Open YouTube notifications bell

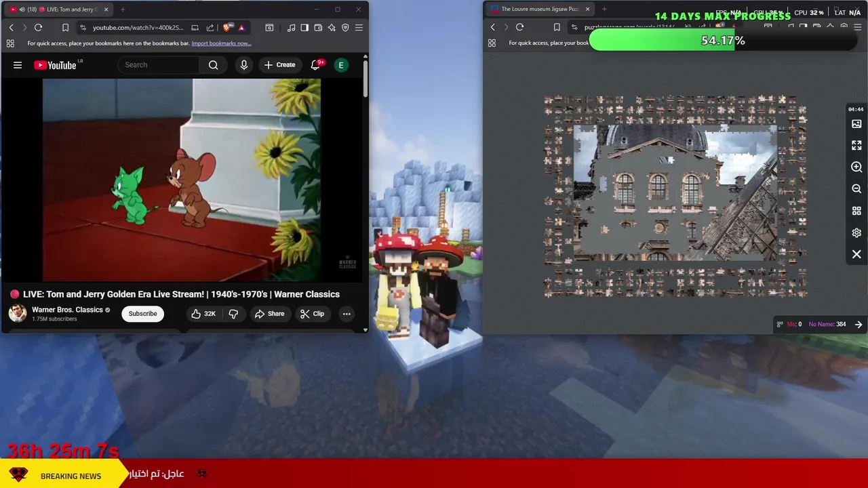(x=315, y=65)
